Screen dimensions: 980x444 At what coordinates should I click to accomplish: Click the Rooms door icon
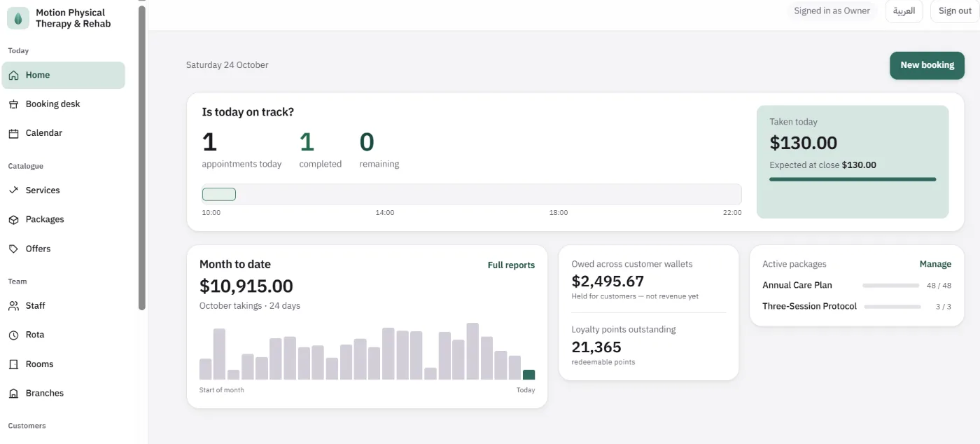click(13, 364)
